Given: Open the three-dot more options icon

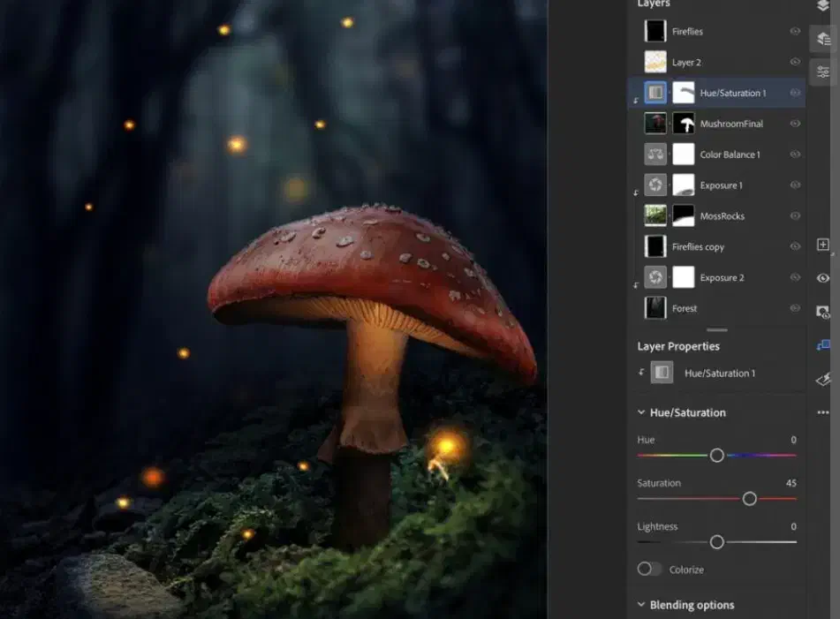Looking at the screenshot, I should coord(822,412).
